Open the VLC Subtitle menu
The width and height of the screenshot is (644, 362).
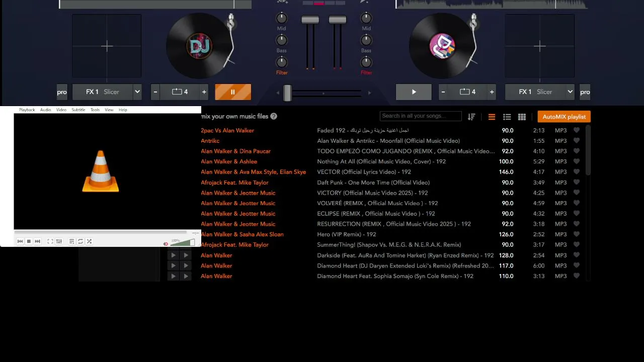78,110
